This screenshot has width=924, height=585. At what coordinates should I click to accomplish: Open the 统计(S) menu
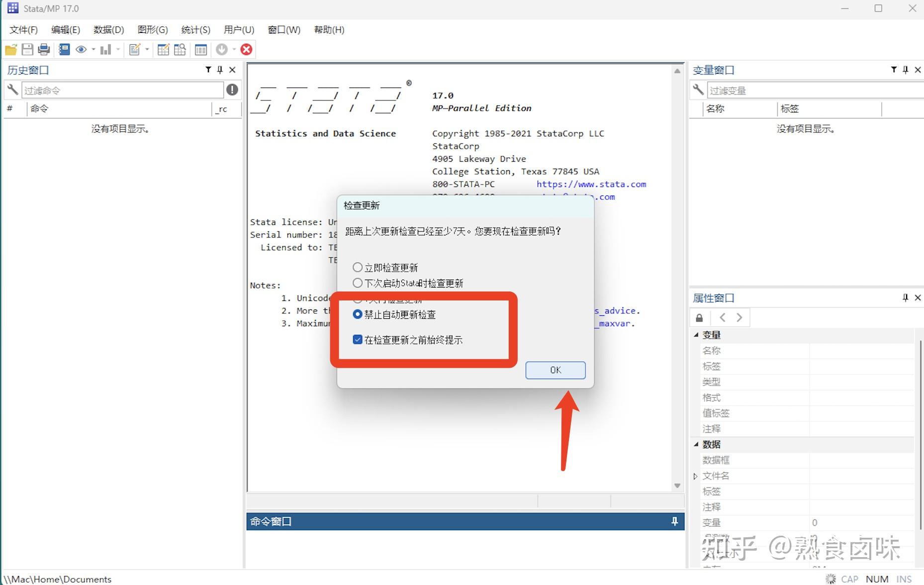(195, 30)
